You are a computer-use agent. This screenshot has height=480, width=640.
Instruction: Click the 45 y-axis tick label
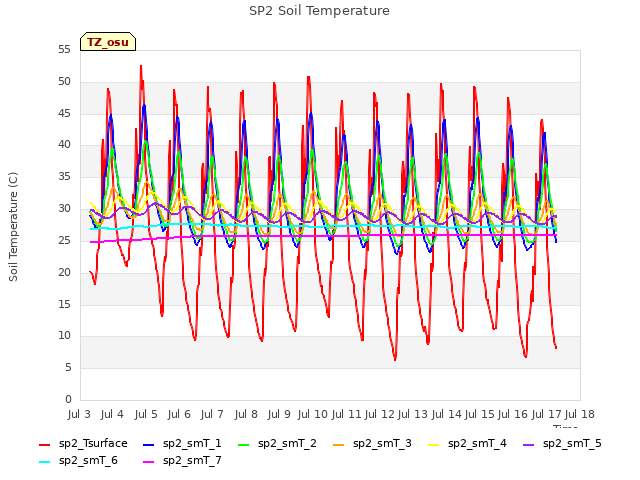[64, 113]
